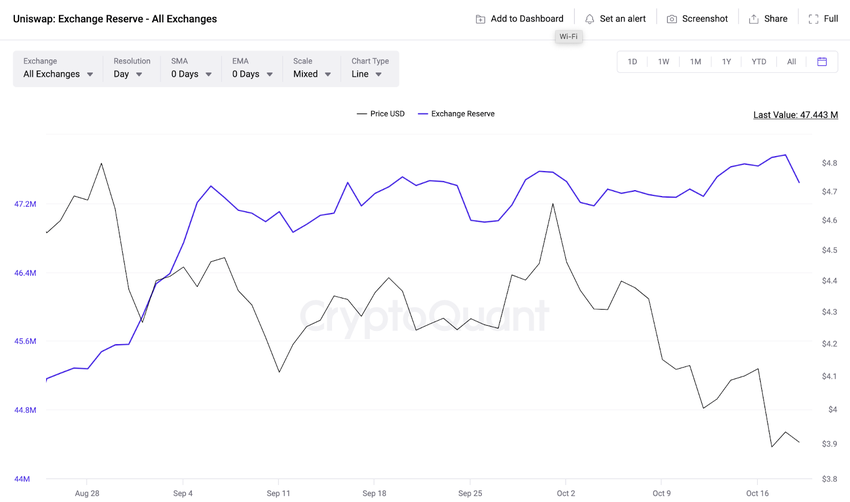Select the 1M time range
850x502 pixels.
click(695, 62)
